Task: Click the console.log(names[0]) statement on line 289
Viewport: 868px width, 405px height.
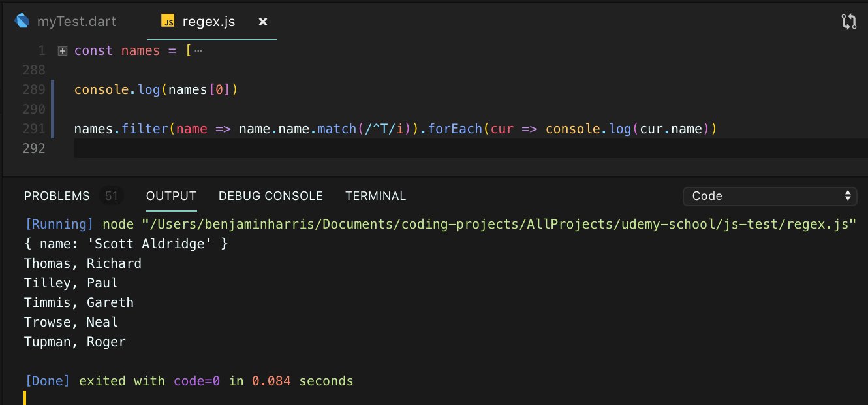Action: pos(156,89)
